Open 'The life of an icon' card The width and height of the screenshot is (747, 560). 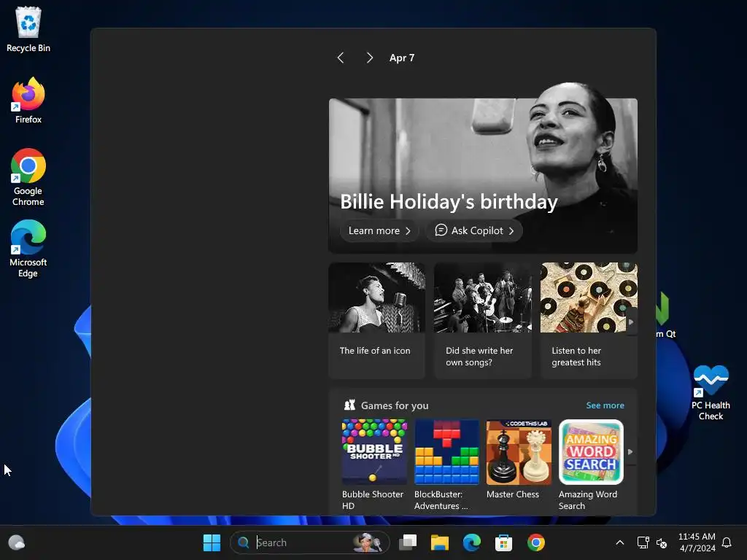click(377, 321)
